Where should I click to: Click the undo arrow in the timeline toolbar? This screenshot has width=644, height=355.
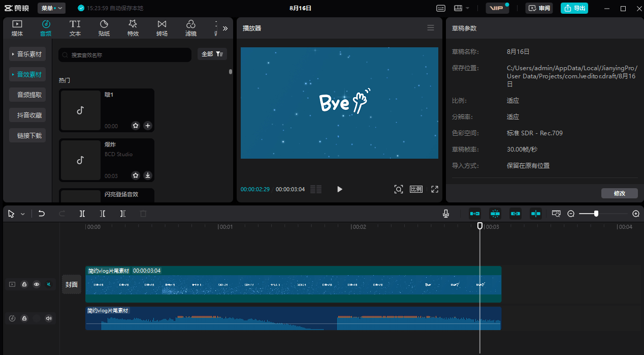[41, 214]
